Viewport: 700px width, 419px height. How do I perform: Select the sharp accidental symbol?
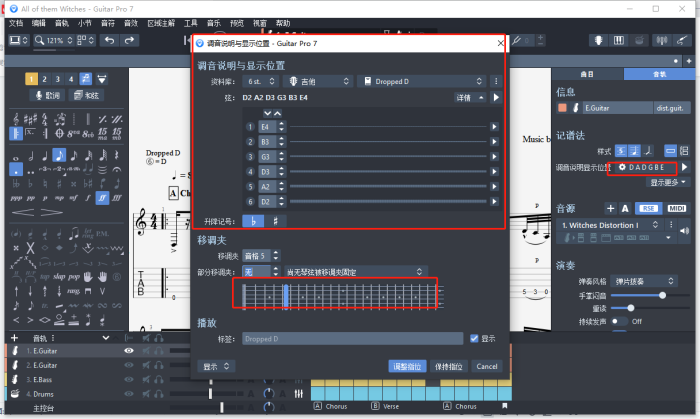[273, 220]
